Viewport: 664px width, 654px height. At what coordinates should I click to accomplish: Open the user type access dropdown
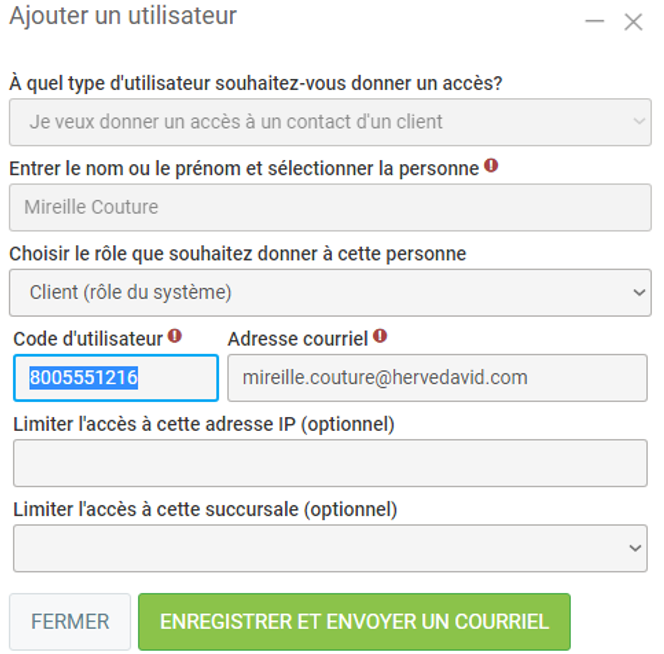click(330, 122)
